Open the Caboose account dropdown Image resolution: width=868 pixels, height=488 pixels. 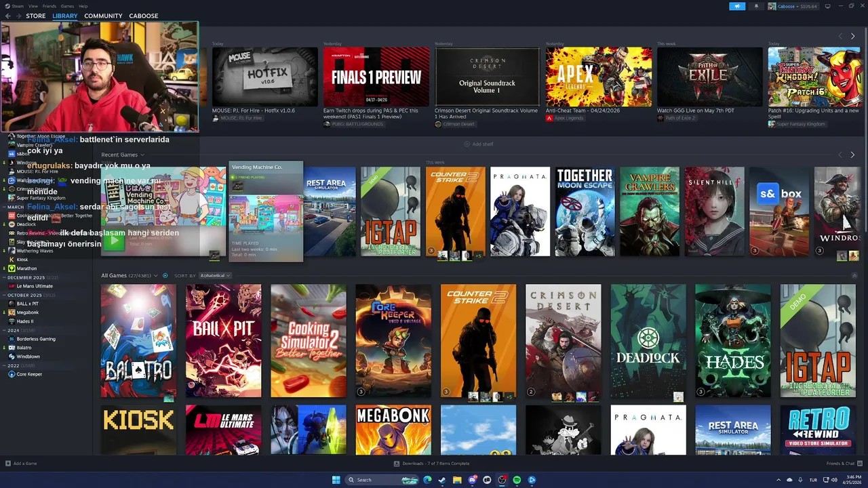[x=793, y=6]
